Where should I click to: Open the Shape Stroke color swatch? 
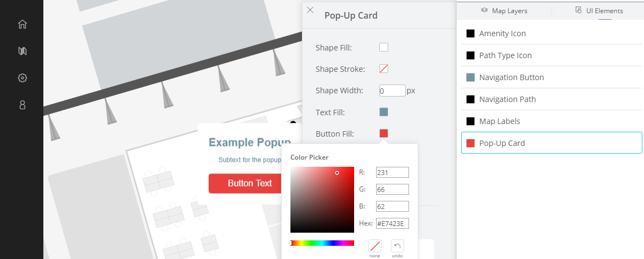384,69
